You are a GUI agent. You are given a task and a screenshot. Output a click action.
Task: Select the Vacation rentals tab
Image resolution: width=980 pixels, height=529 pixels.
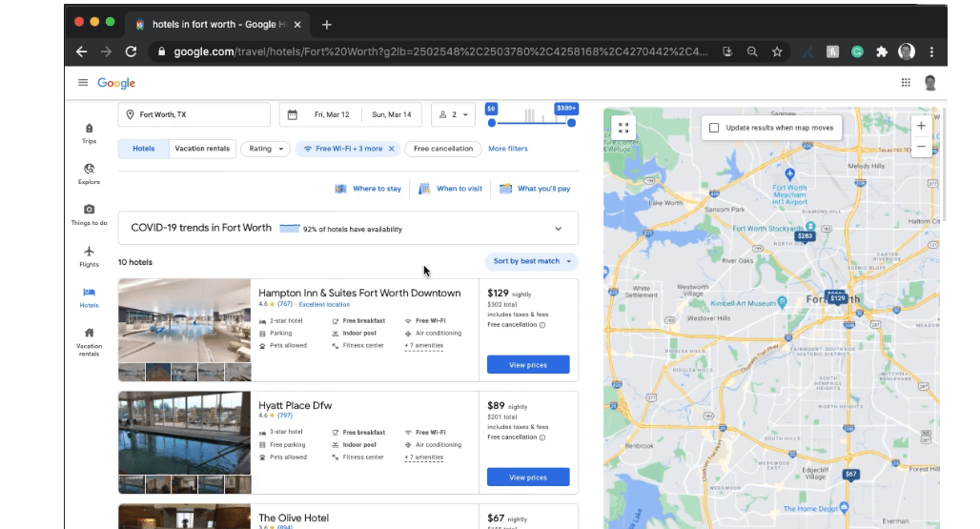coord(202,149)
